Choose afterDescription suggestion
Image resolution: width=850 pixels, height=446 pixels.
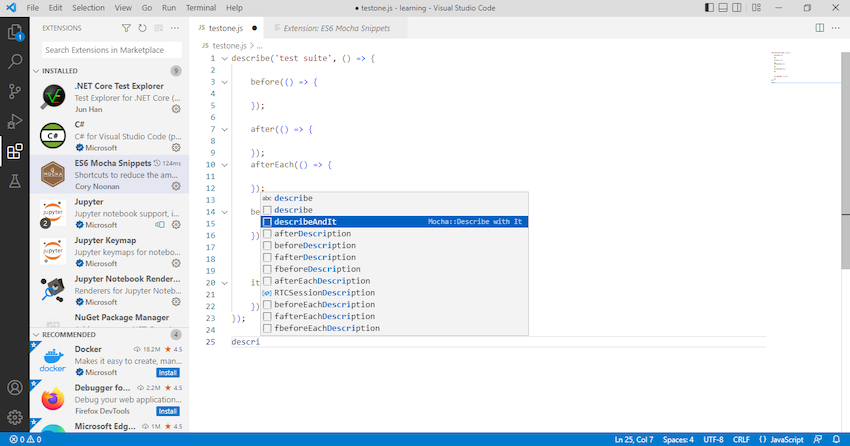point(394,234)
